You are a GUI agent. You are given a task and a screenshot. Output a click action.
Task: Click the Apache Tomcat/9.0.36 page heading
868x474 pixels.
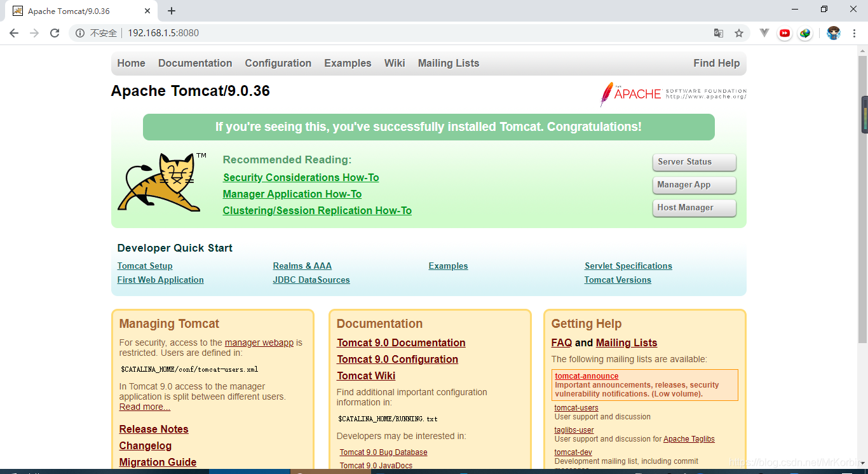pos(191,91)
